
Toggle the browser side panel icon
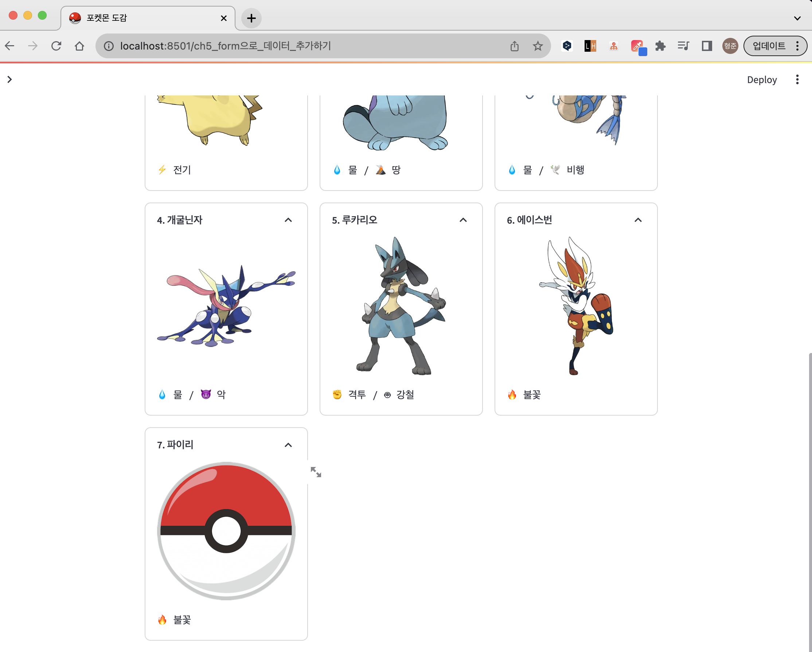coord(707,46)
